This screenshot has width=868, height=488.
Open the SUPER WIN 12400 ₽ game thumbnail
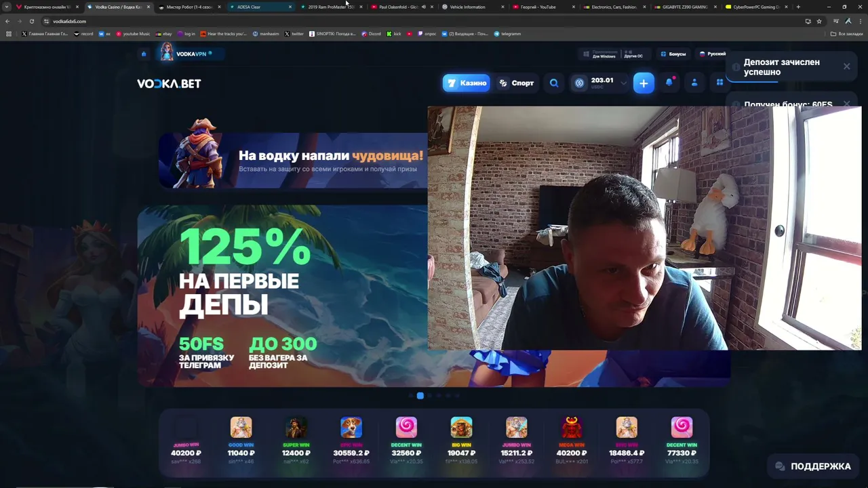coord(296,428)
